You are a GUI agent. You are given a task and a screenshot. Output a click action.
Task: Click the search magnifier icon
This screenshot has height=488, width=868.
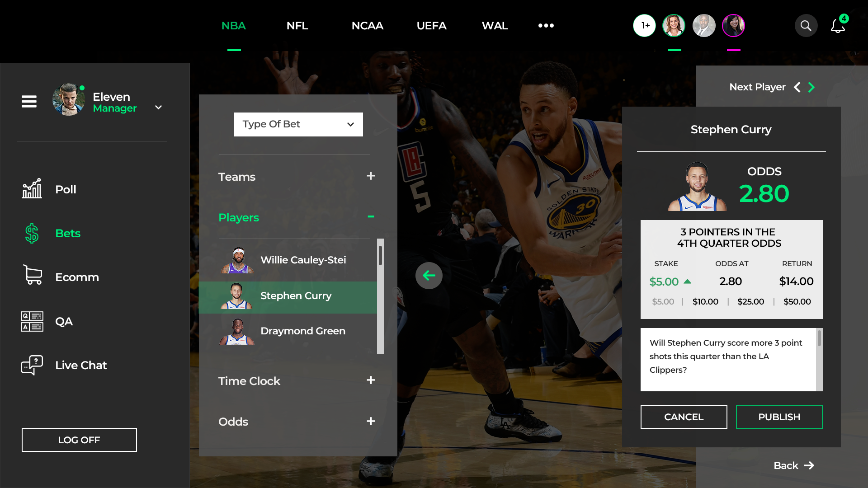(x=806, y=26)
